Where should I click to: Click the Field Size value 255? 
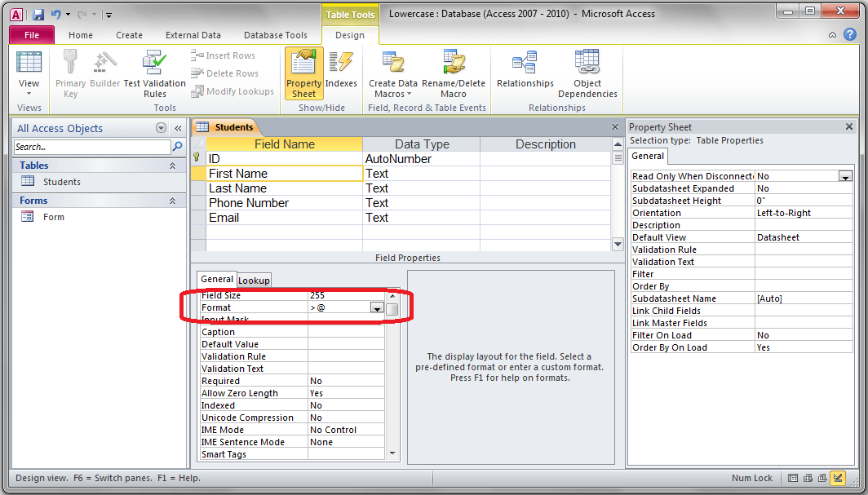point(345,295)
